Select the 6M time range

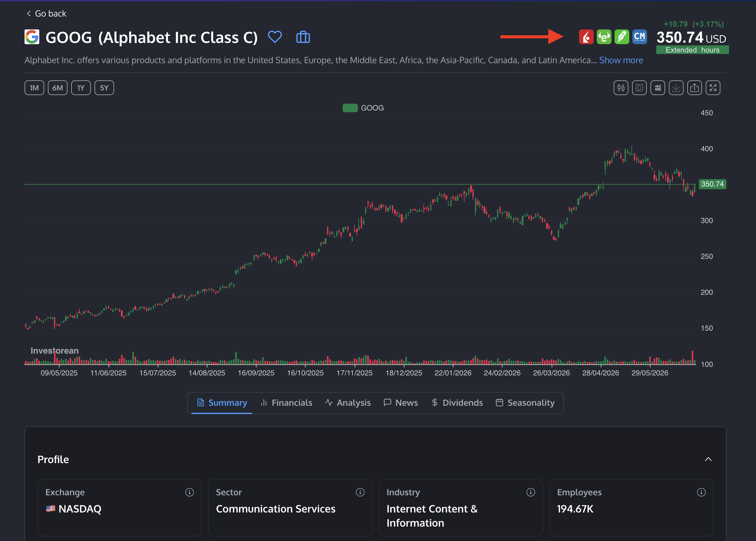(x=58, y=88)
